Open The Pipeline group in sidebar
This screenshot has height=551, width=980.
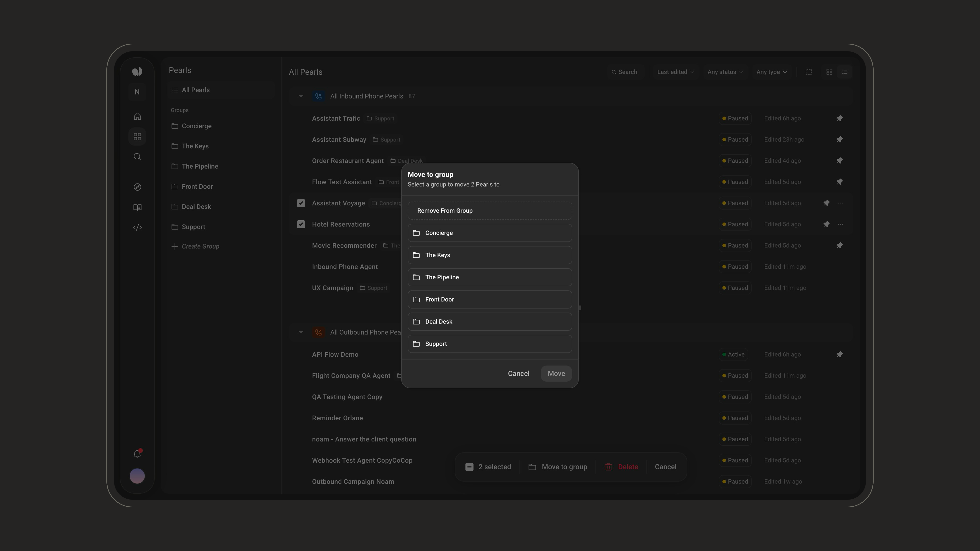[x=221, y=166]
